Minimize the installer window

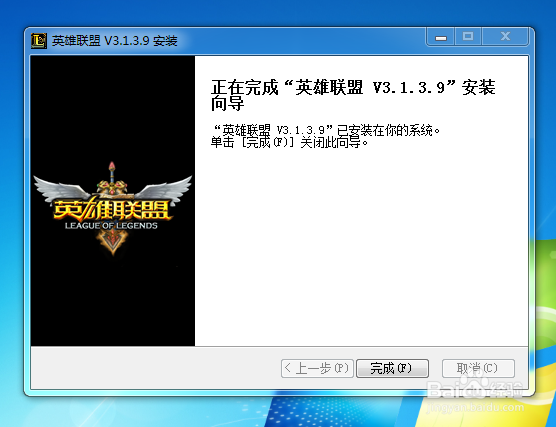click(441, 37)
